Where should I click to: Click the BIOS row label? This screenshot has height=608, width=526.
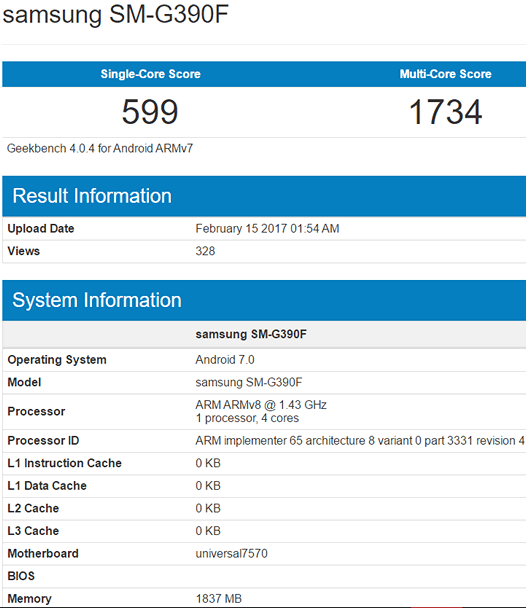(21, 576)
